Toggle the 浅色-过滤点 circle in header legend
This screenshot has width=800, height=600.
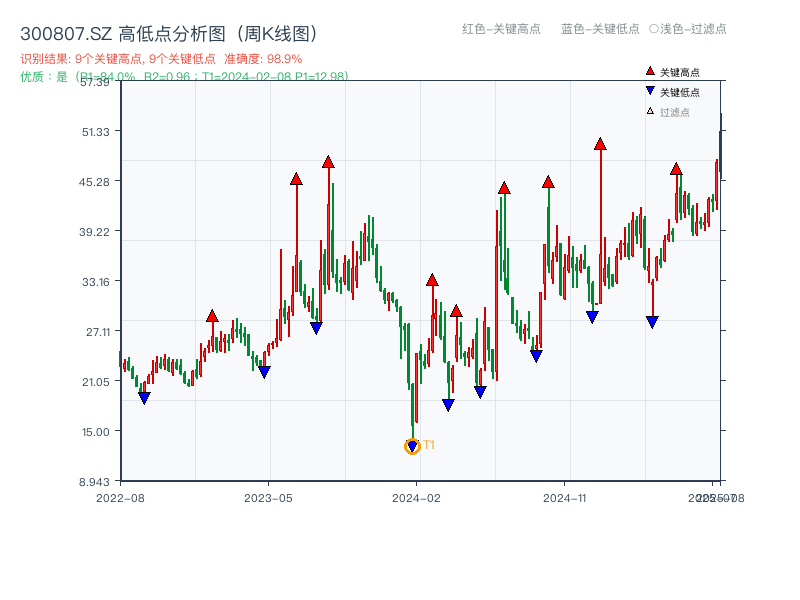(x=654, y=29)
